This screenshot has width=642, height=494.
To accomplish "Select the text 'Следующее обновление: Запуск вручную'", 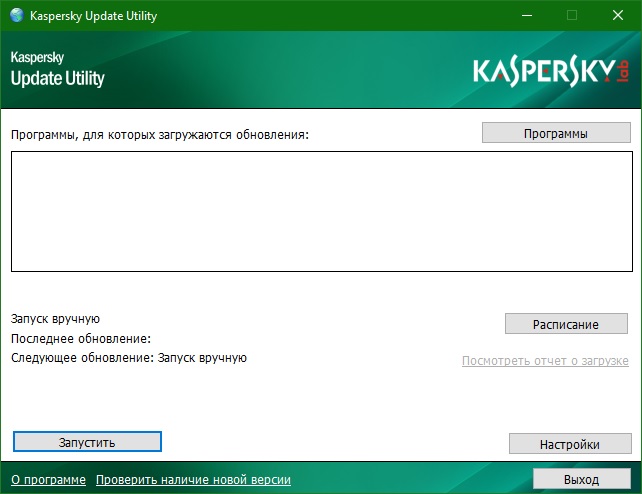I will click(129, 358).
